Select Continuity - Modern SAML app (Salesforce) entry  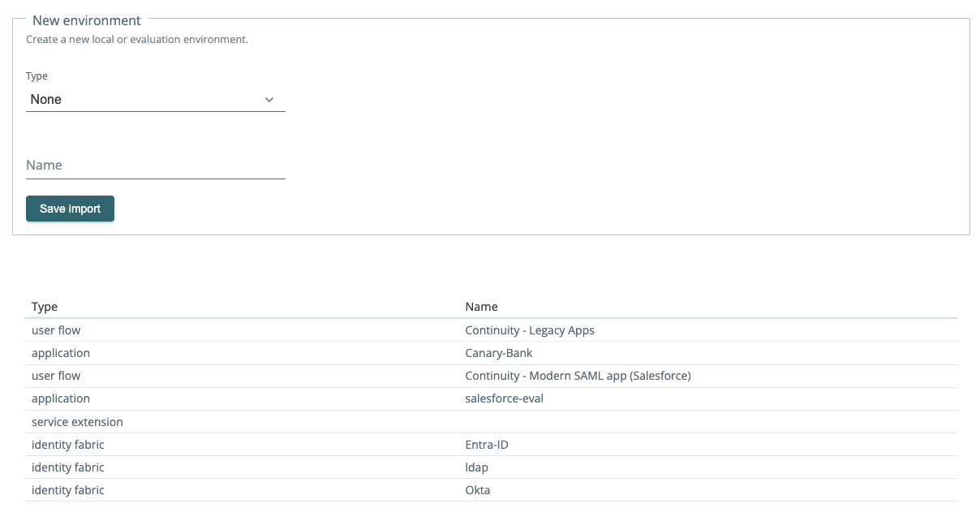(578, 376)
